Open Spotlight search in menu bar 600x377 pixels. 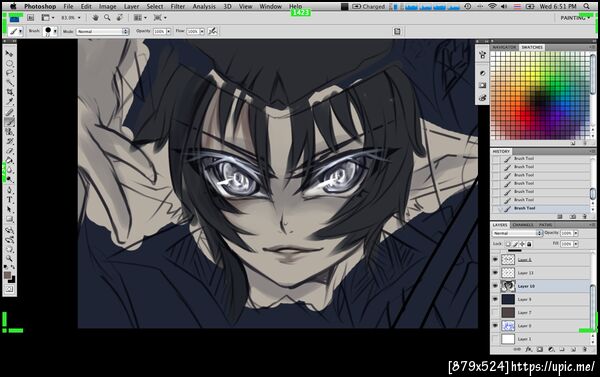[x=587, y=6]
